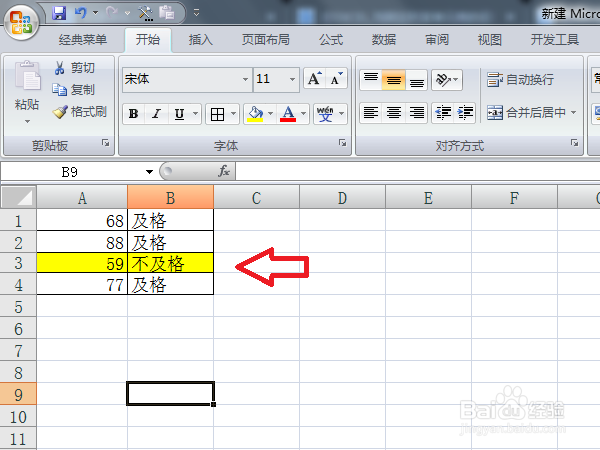The width and height of the screenshot is (600, 450).
Task: Open undo history dropdown arrow
Action: click(95, 13)
